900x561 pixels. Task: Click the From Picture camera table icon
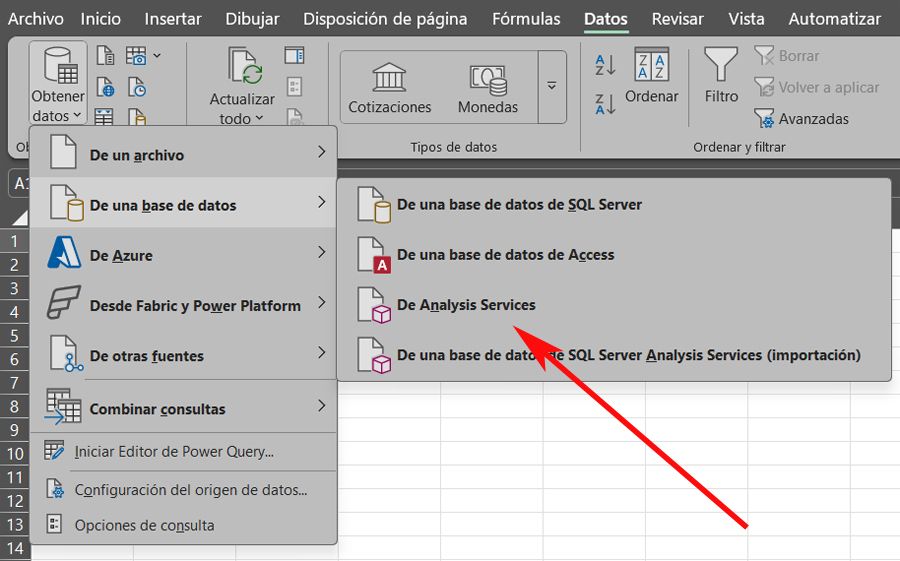tap(136, 56)
